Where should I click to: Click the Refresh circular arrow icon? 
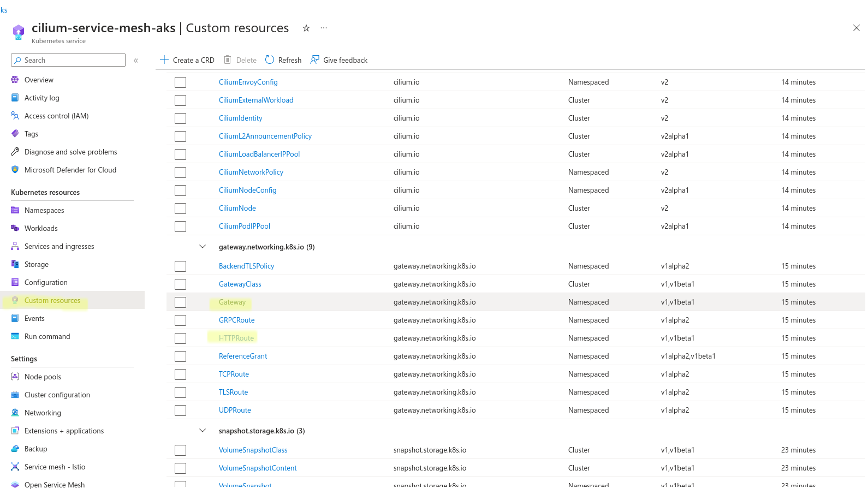[270, 59]
